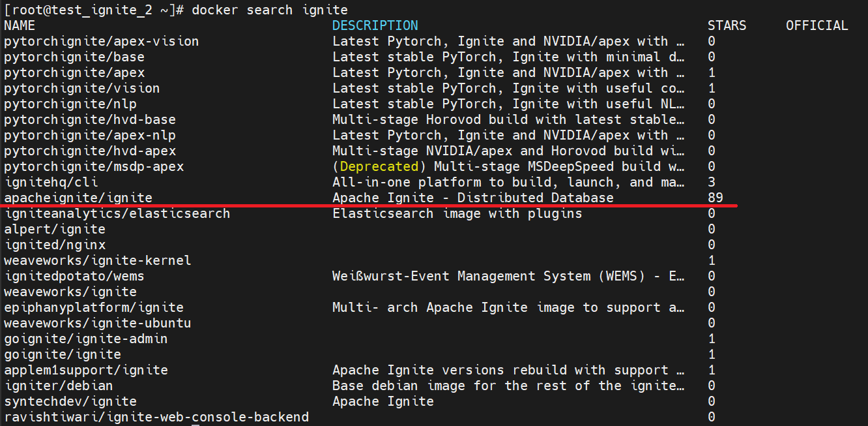Select alpert/ignite image name

click(55, 229)
